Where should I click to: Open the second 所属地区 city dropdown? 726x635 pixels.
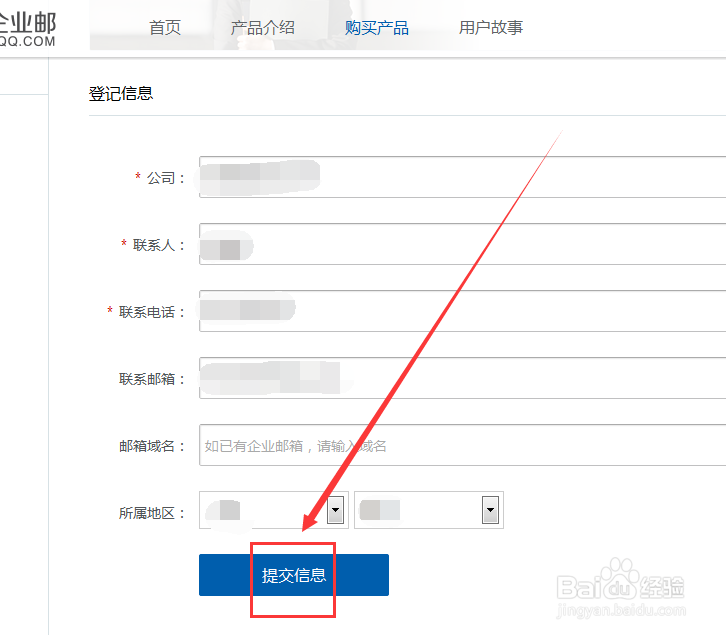click(x=429, y=510)
